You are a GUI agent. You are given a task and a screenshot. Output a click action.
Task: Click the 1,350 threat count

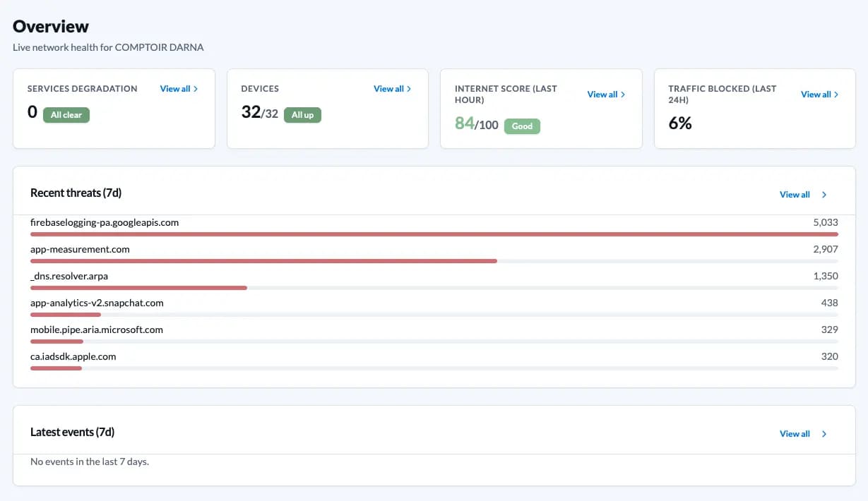(x=826, y=276)
